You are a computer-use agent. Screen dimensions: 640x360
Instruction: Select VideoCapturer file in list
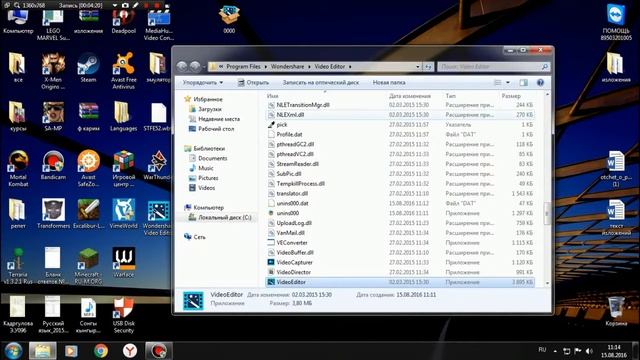pyautogui.click(x=400, y=262)
